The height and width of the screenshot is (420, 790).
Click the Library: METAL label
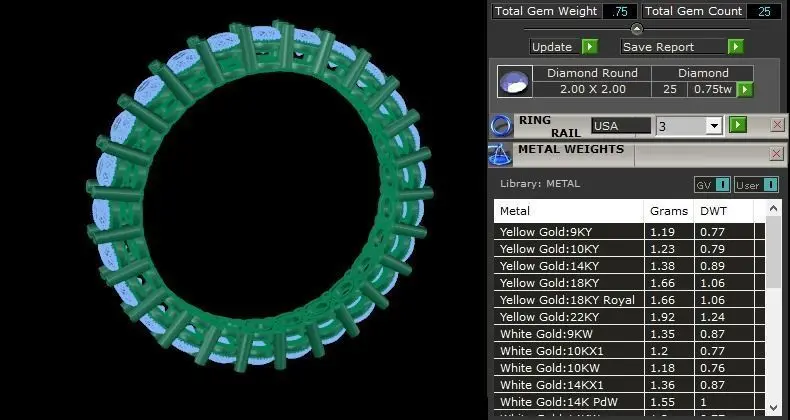click(x=540, y=184)
